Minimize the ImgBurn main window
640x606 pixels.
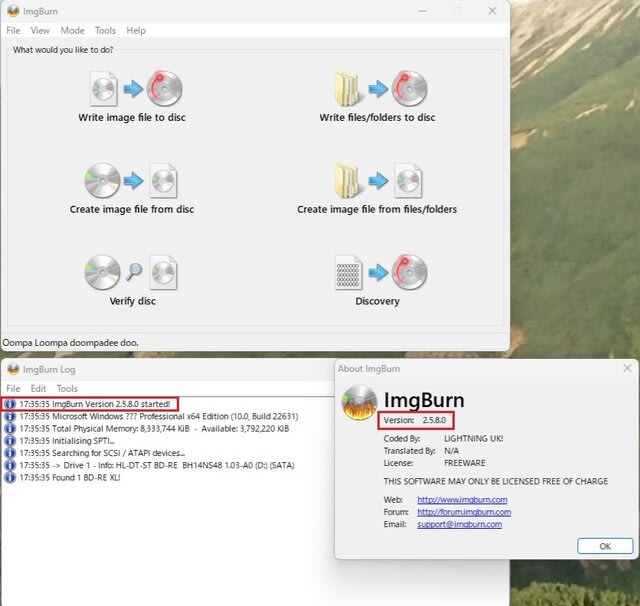pos(423,11)
